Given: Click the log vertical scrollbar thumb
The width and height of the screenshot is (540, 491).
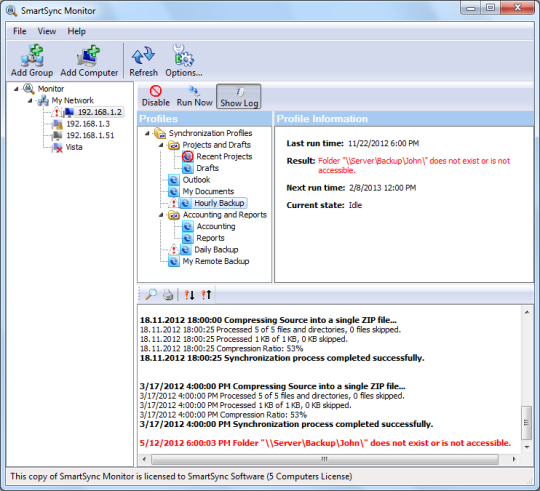Looking at the screenshot, I should click(x=526, y=422).
